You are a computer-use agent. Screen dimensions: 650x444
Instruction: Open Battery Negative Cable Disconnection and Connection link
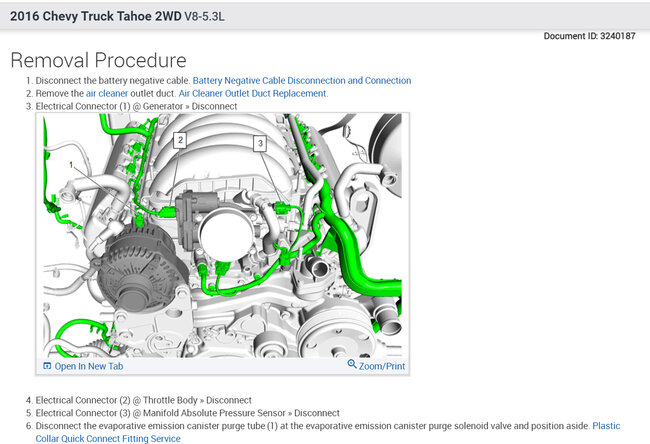[302, 80]
